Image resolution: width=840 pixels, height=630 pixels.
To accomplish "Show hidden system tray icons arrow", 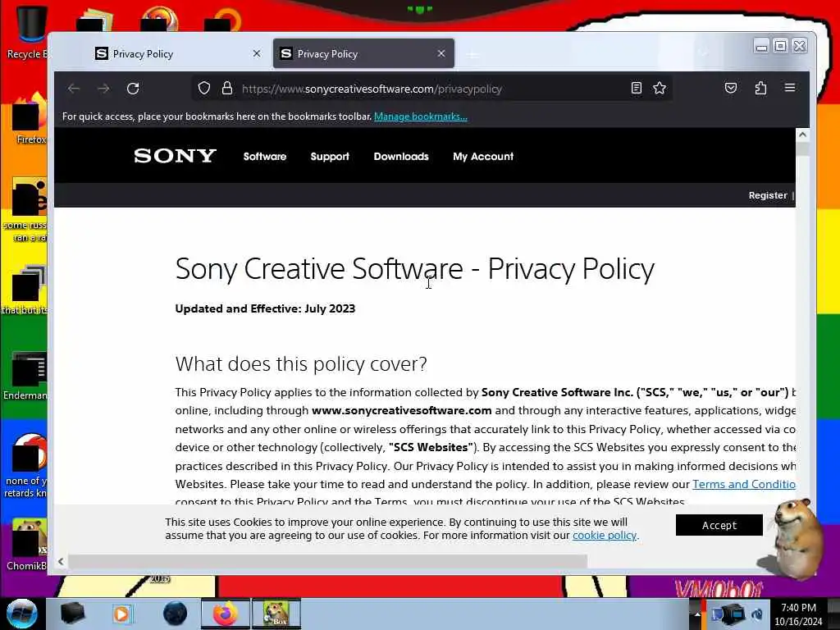I will pyautogui.click(x=697, y=614).
